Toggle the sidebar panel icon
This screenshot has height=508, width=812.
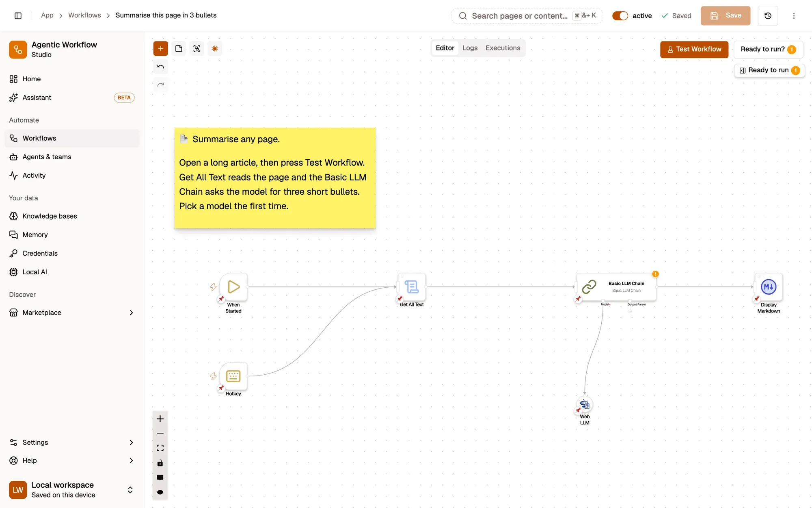18,15
